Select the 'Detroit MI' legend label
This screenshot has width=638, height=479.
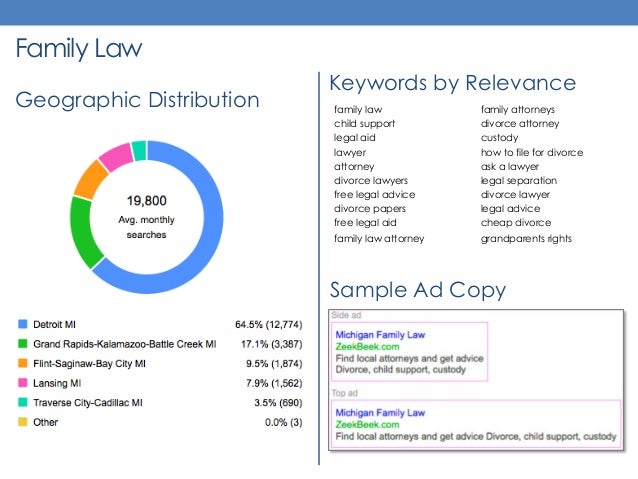click(55, 324)
